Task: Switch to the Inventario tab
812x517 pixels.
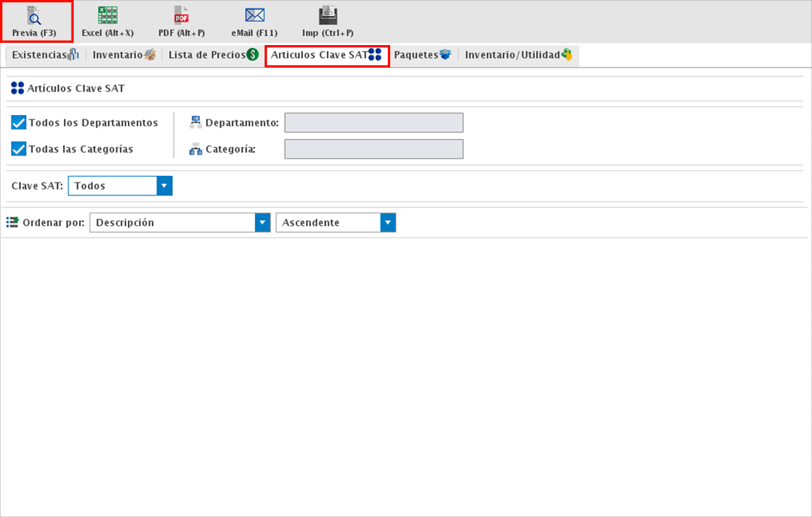Action: 124,55
